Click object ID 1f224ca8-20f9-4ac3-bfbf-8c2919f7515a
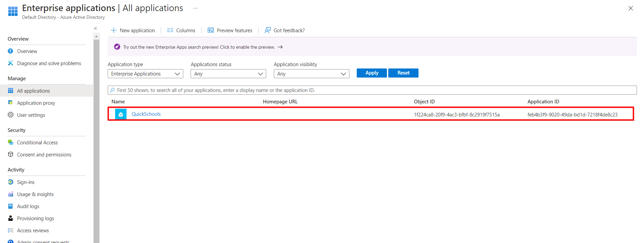Viewport: 644px width, 243px height. [457, 115]
